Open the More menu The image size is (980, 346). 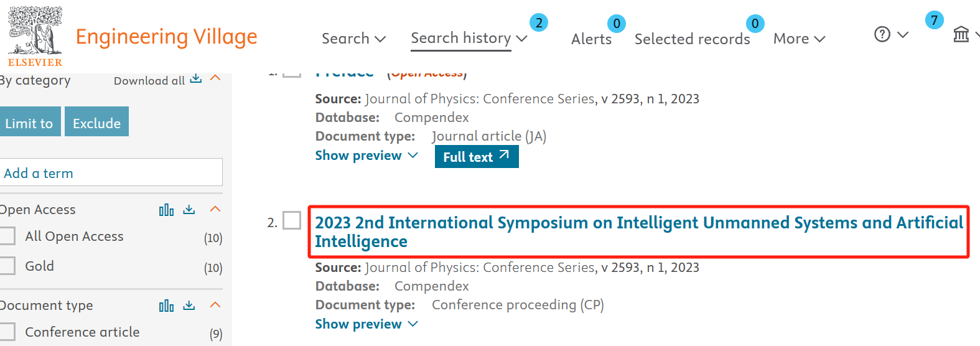[799, 39]
